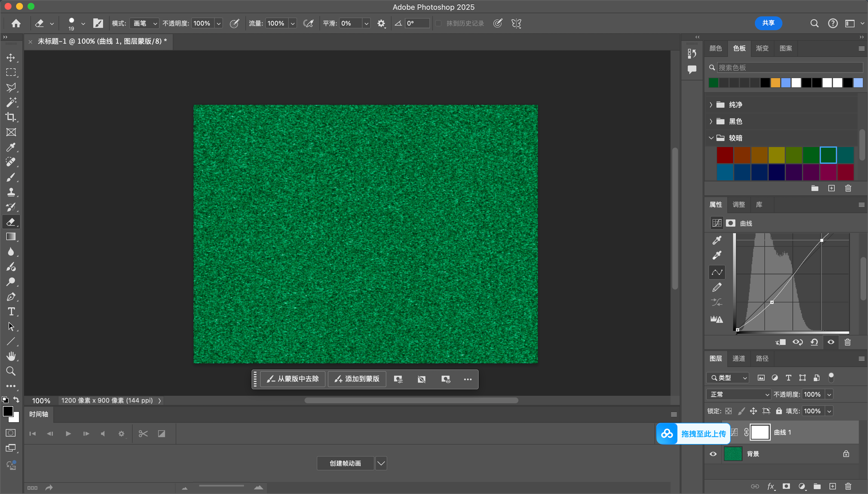Select the Dodge tool

click(x=11, y=281)
